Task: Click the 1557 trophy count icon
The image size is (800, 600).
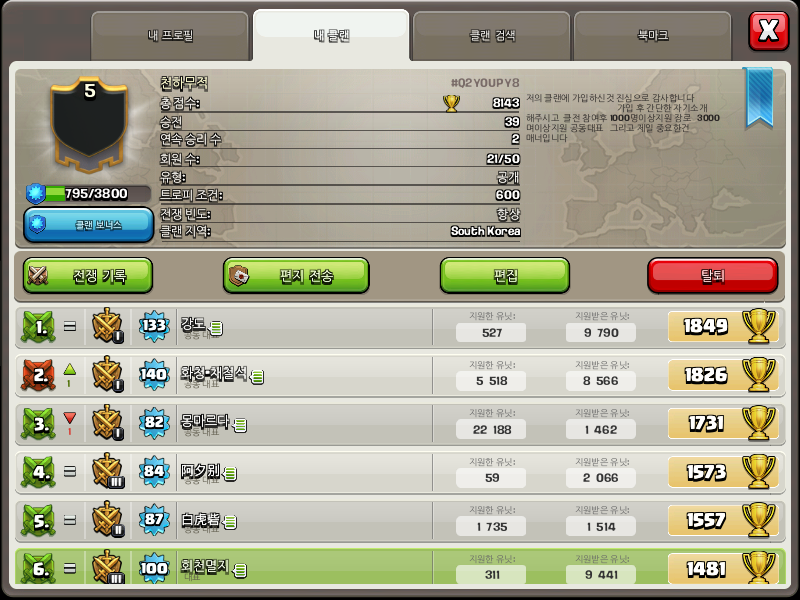Action: [x=759, y=520]
